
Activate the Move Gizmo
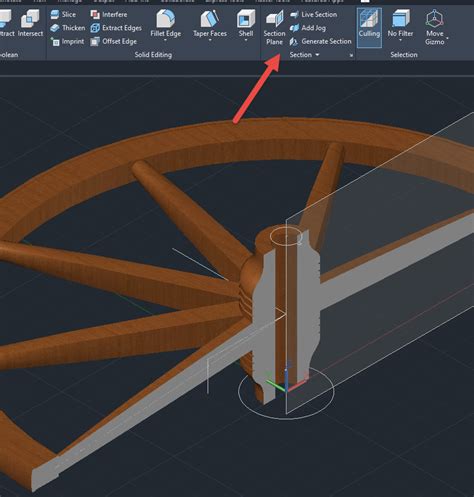(435, 27)
